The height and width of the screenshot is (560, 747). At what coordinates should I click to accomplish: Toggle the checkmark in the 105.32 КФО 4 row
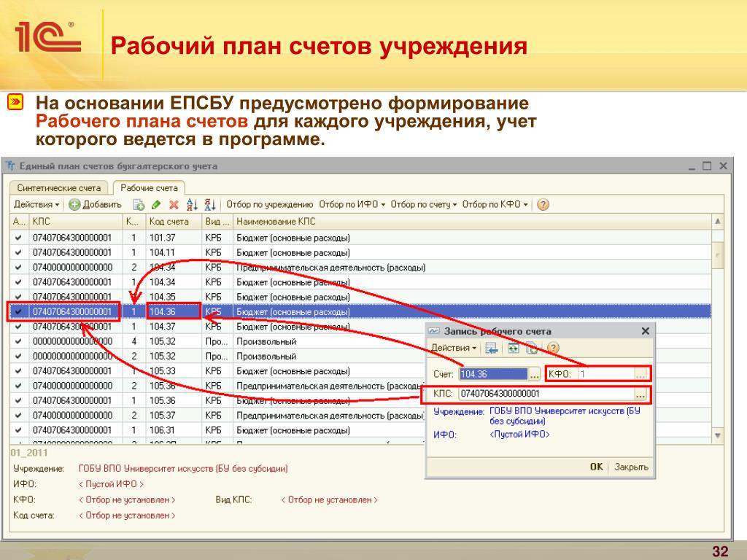[18, 341]
